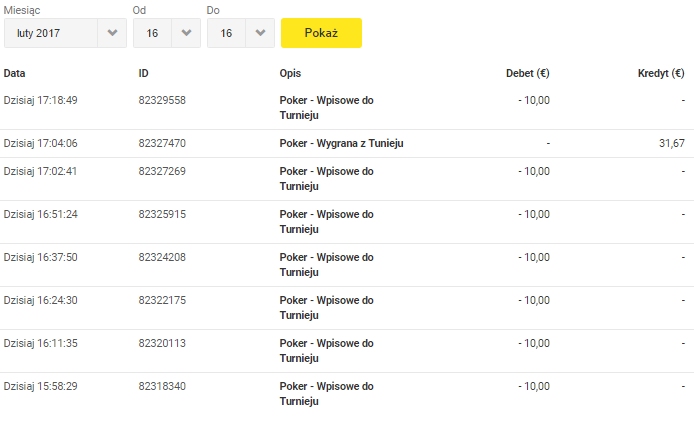Sort by the Data column header
Viewport: 694px width, 423px height.
click(14, 73)
